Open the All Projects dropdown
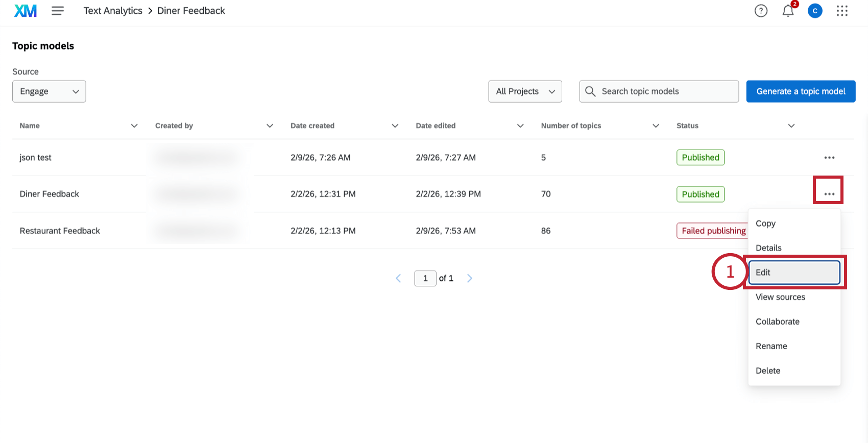 coord(525,91)
